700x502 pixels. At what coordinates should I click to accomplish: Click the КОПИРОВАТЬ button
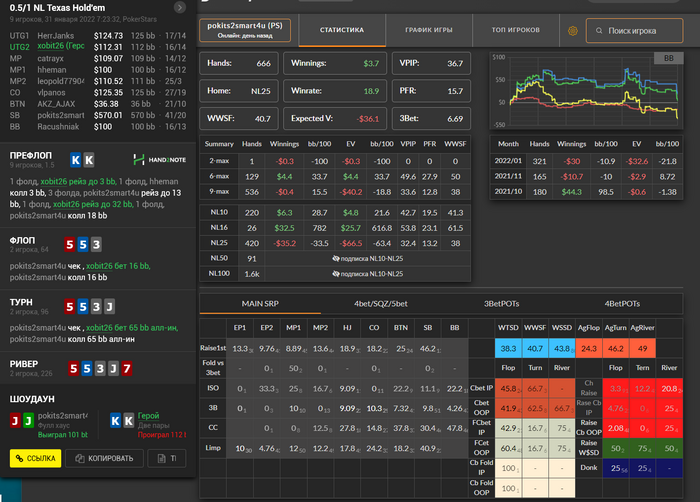tap(104, 458)
